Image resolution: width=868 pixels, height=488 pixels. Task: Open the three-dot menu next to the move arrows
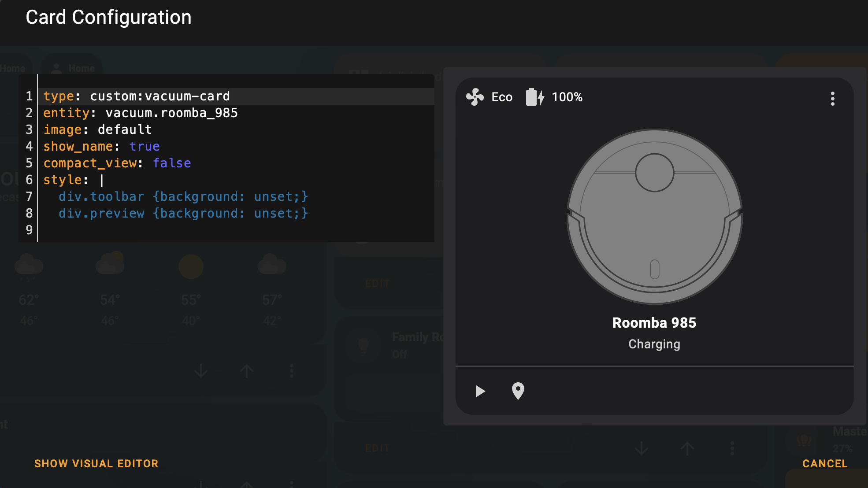click(291, 371)
